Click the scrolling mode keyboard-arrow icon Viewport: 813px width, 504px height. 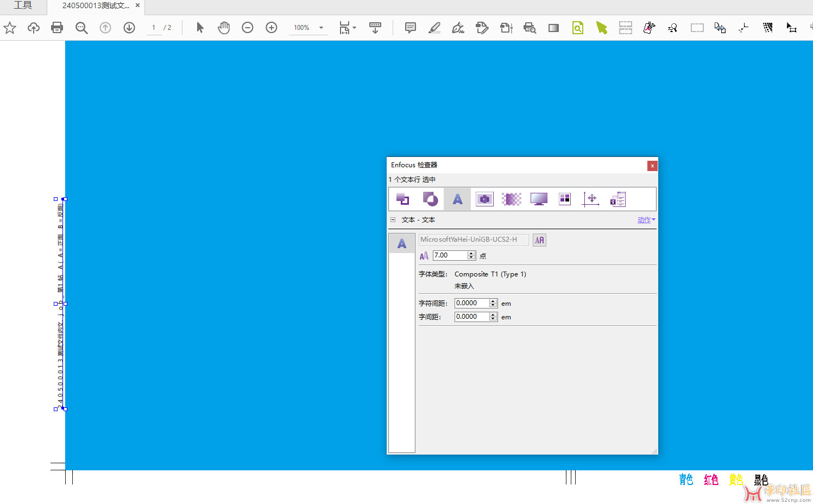[375, 28]
